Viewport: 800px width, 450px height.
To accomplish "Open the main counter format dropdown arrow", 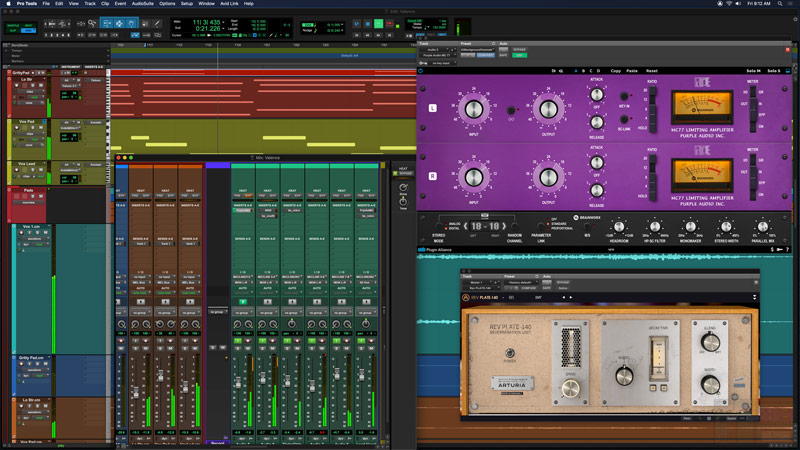I will pos(223,22).
